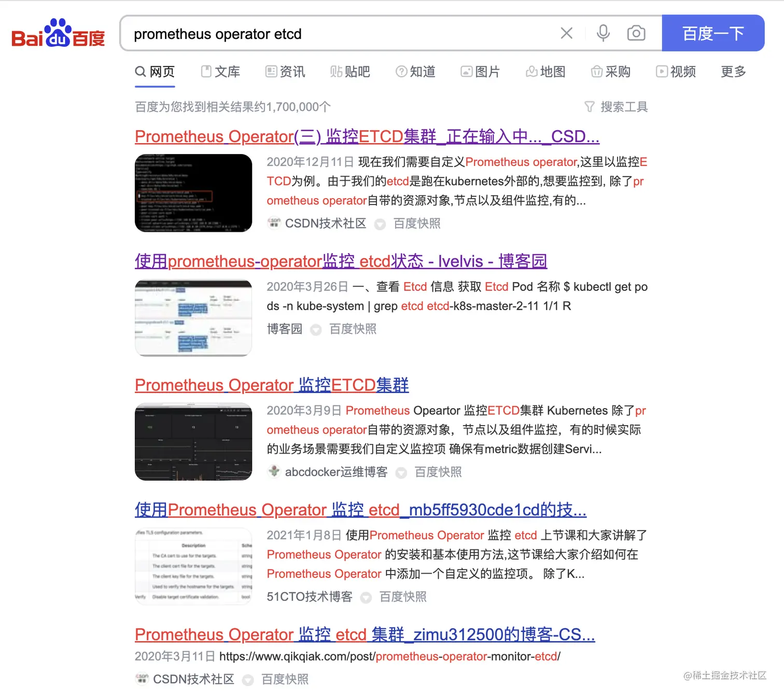Click the 百度一下 search button

[x=713, y=33]
